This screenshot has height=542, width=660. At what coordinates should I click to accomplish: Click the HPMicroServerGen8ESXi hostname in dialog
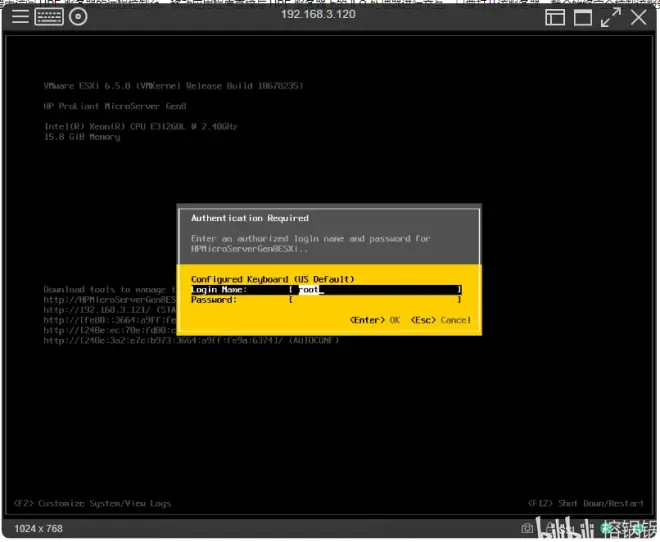pyautogui.click(x=249, y=249)
